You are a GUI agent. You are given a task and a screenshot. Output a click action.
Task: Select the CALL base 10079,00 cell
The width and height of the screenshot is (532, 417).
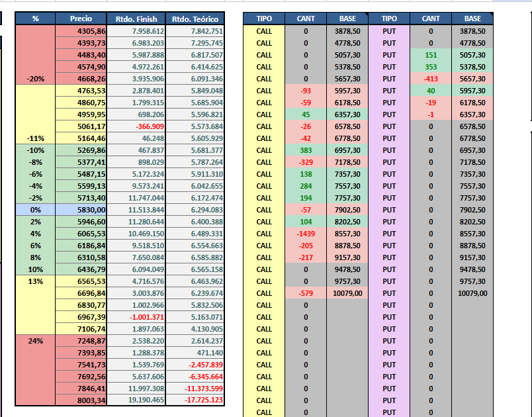click(347, 293)
